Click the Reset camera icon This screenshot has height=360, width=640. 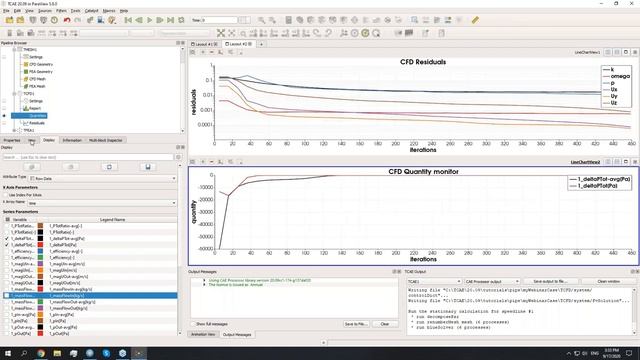coord(221,33)
